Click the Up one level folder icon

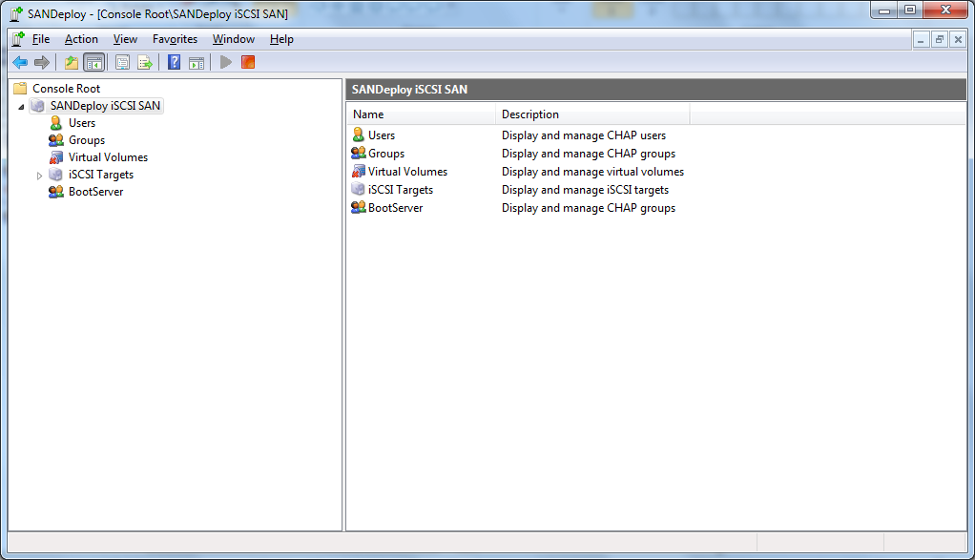coord(72,62)
